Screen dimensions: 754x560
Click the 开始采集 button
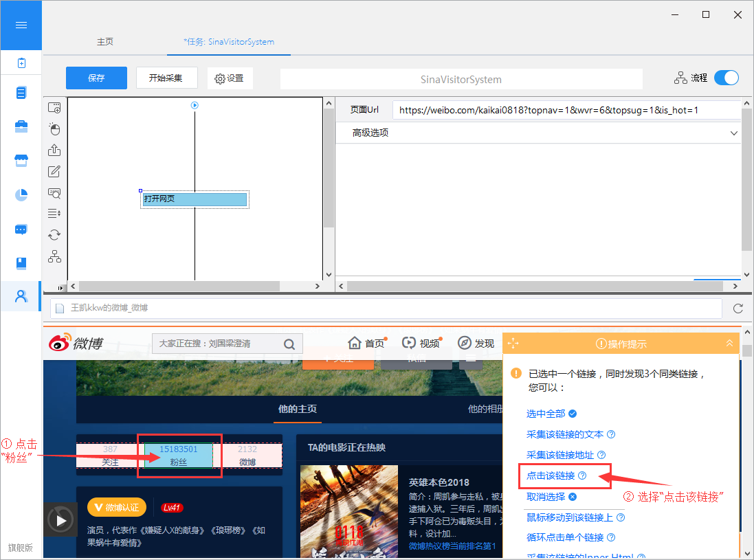(166, 78)
